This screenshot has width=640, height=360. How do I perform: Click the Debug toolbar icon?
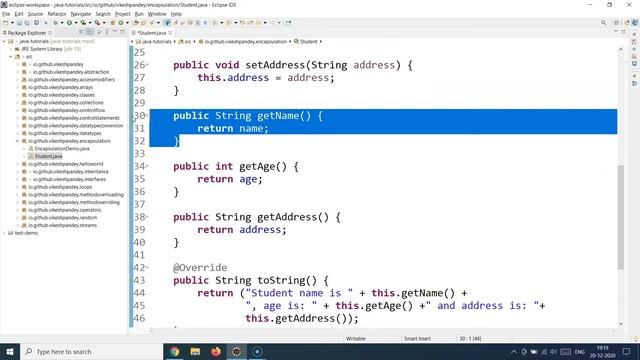[x=55, y=23]
